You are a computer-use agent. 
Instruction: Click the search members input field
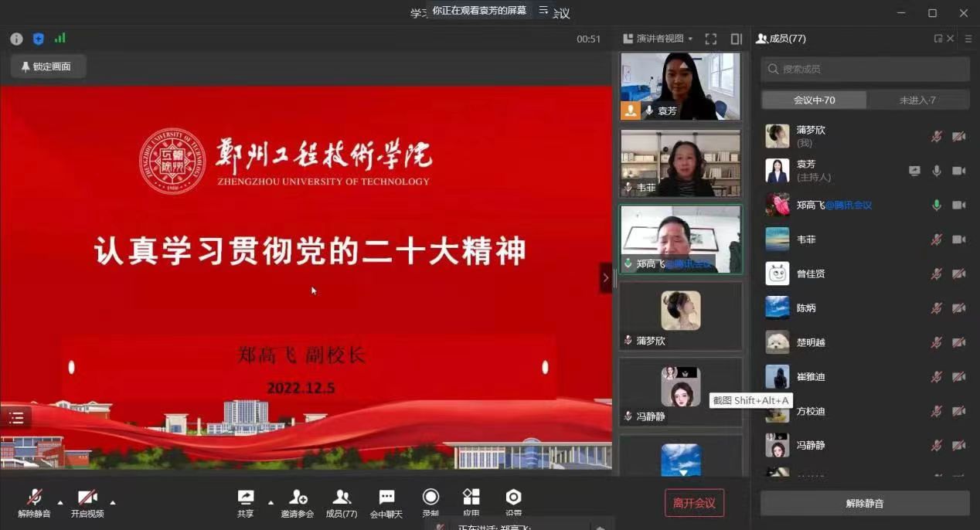[x=865, y=70]
